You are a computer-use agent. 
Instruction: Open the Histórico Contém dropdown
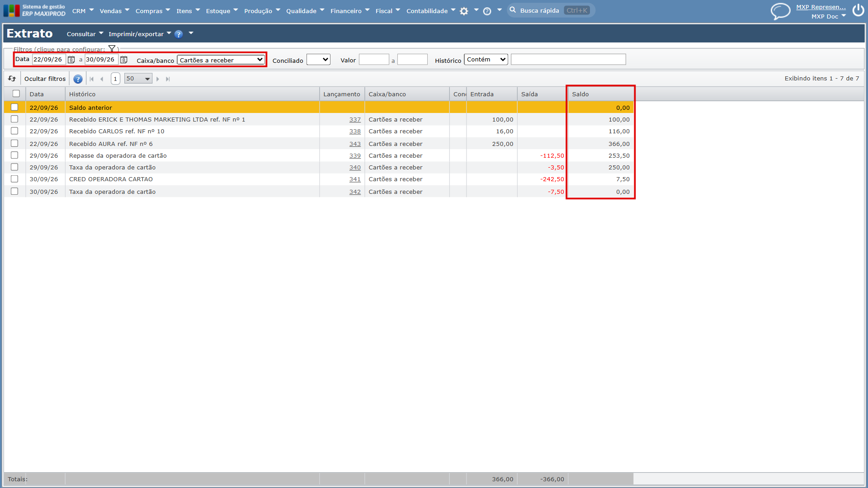tap(486, 60)
